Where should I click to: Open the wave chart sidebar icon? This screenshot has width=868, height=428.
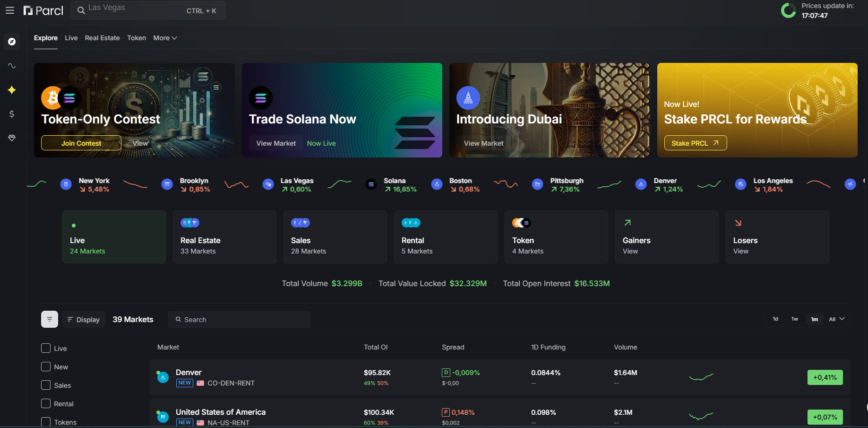(x=12, y=66)
